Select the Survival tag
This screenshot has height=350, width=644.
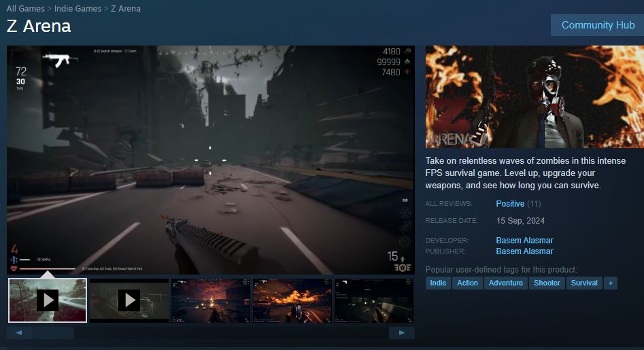(584, 283)
